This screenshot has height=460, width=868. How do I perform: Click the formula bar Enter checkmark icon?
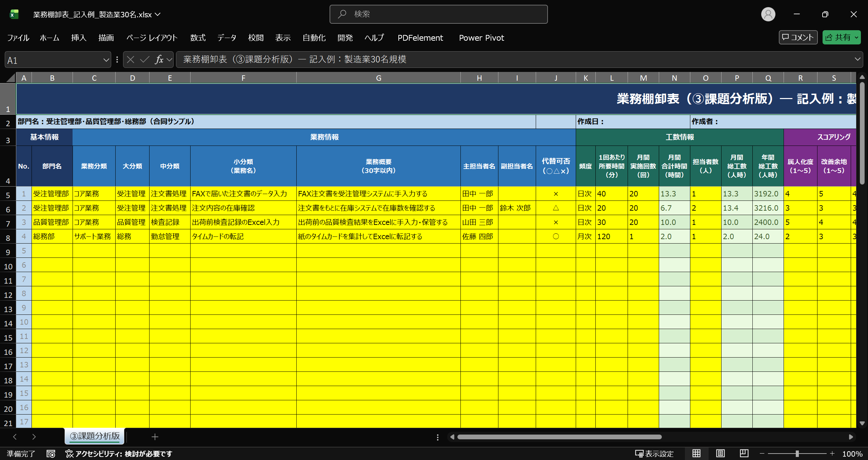[145, 60]
